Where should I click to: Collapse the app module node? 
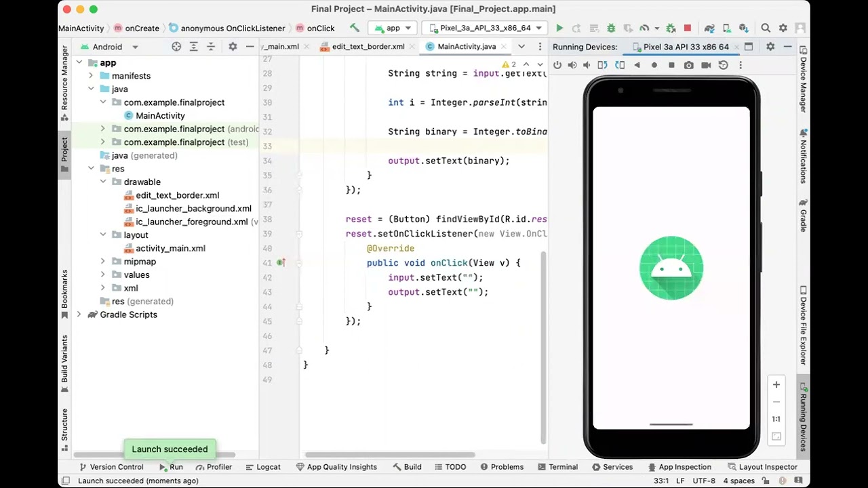click(79, 62)
